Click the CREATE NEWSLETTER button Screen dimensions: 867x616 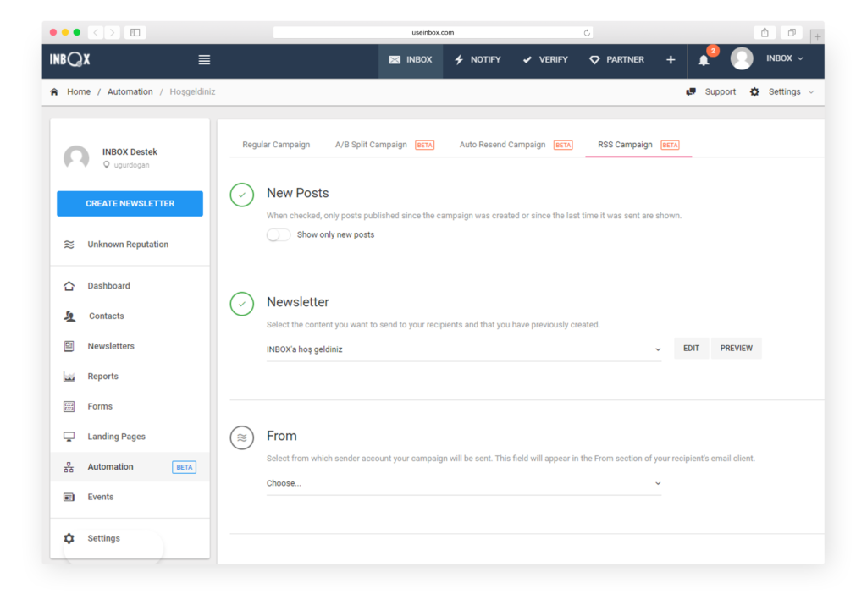point(130,204)
